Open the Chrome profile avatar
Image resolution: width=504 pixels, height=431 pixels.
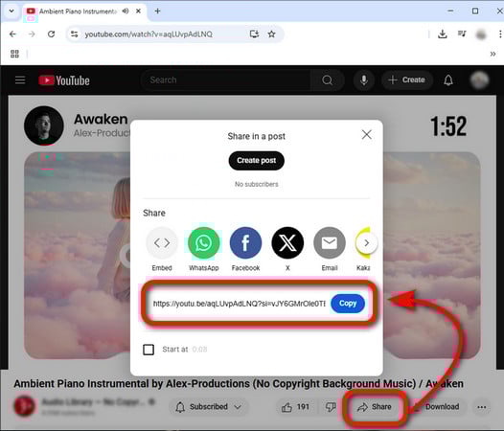coord(481,34)
